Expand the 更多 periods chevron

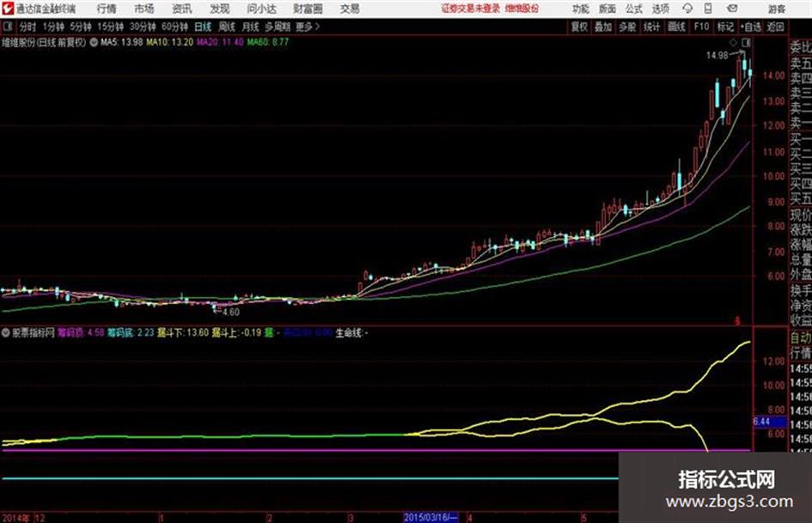point(308,27)
